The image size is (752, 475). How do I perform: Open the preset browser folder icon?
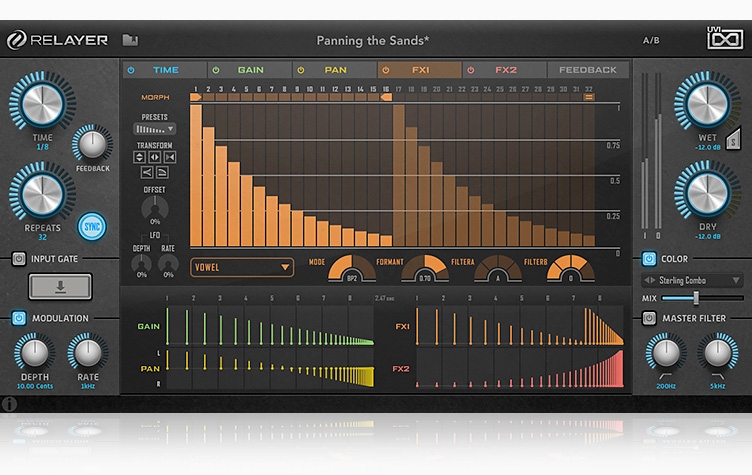point(130,41)
